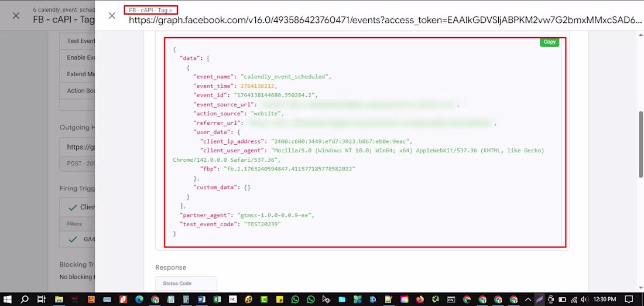Click the scrollbar down arrow at right edge

[x=640, y=288]
